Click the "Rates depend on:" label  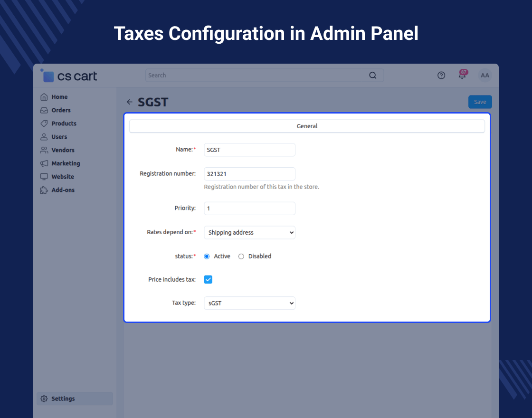[171, 232]
